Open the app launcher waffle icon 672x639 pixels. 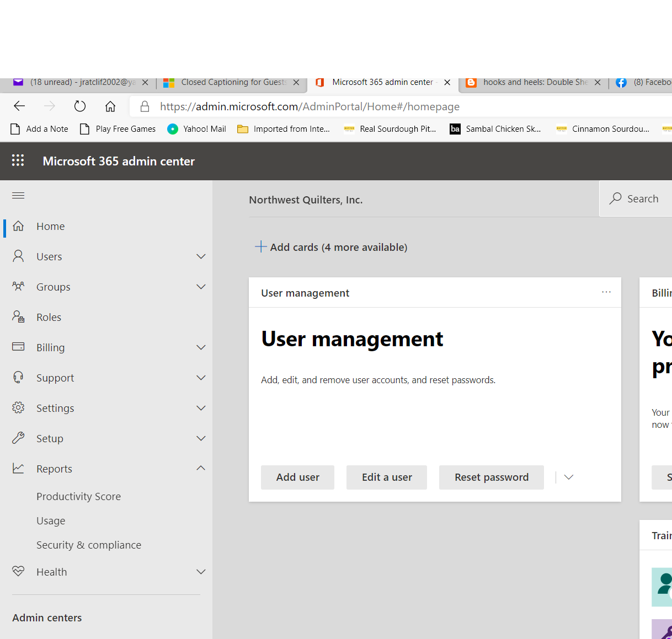click(18, 160)
